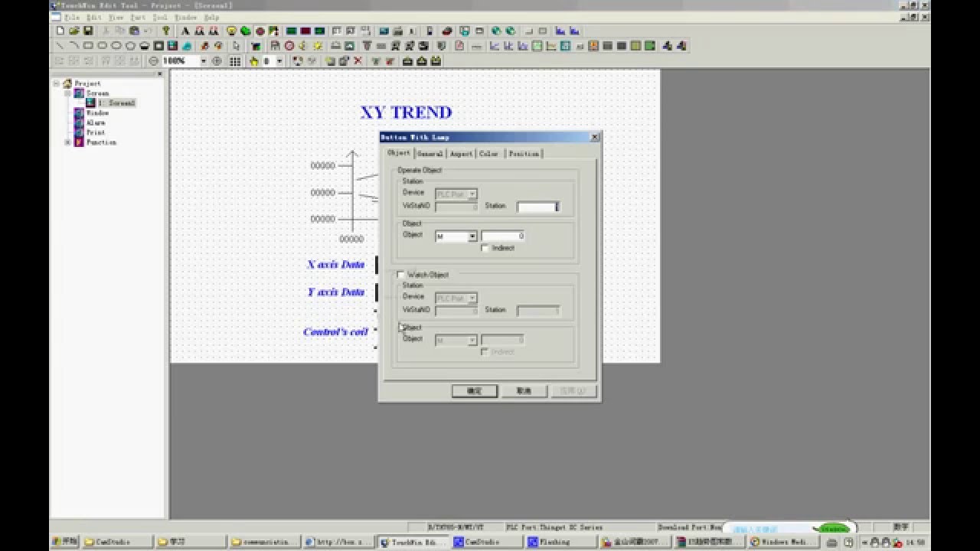This screenshot has width=980, height=551.
Task: Open the Edit menu
Action: click(93, 17)
